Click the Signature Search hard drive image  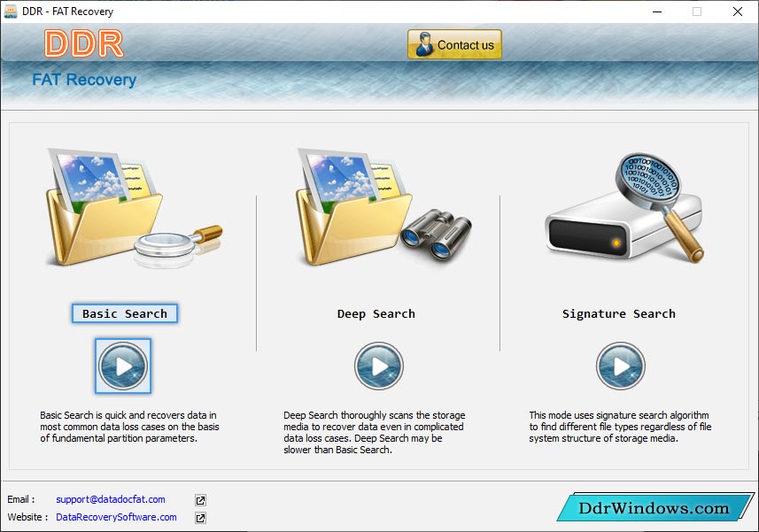[x=624, y=208]
